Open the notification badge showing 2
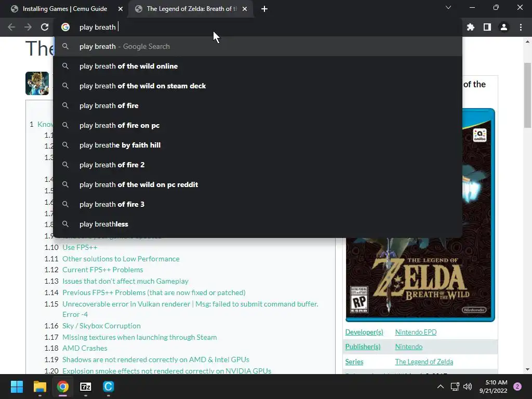The width and height of the screenshot is (532, 399). pos(517,387)
